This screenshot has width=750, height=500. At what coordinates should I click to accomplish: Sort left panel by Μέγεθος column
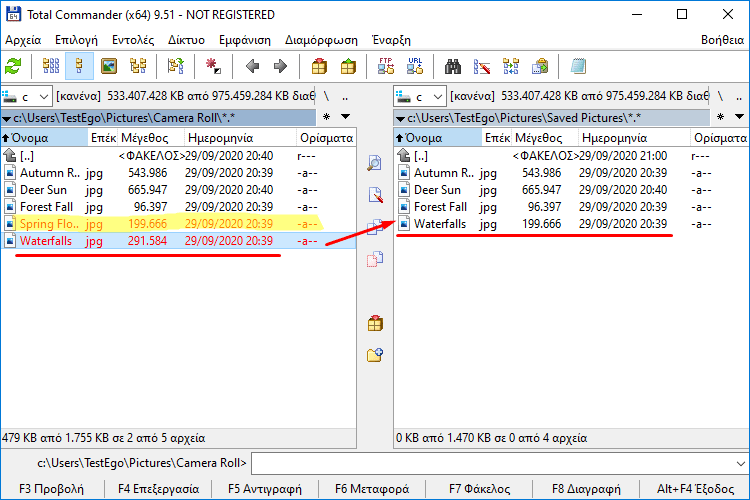pos(151,138)
